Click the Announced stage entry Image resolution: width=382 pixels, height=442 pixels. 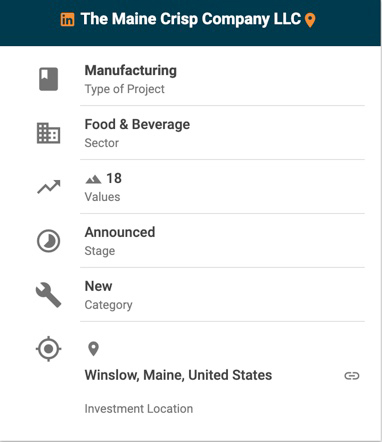tap(120, 232)
